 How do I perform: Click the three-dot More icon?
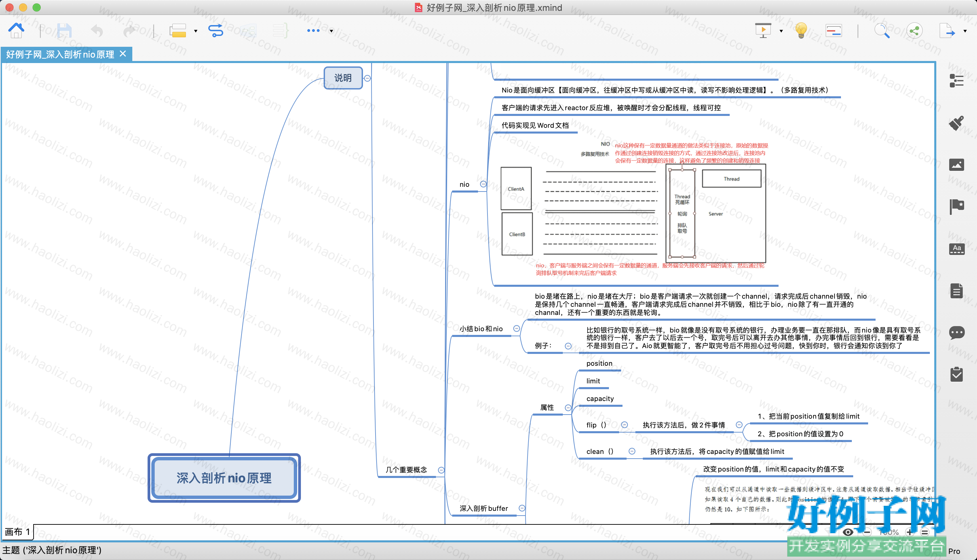pos(313,31)
